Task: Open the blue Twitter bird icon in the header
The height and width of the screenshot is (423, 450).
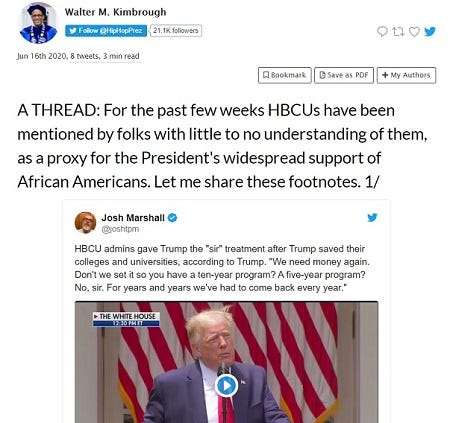Action: pyautogui.click(x=430, y=31)
